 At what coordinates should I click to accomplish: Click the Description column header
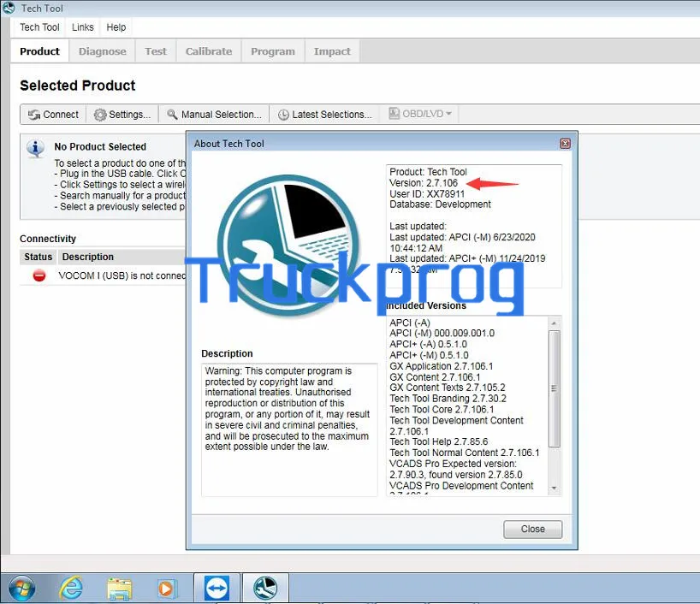[88, 257]
